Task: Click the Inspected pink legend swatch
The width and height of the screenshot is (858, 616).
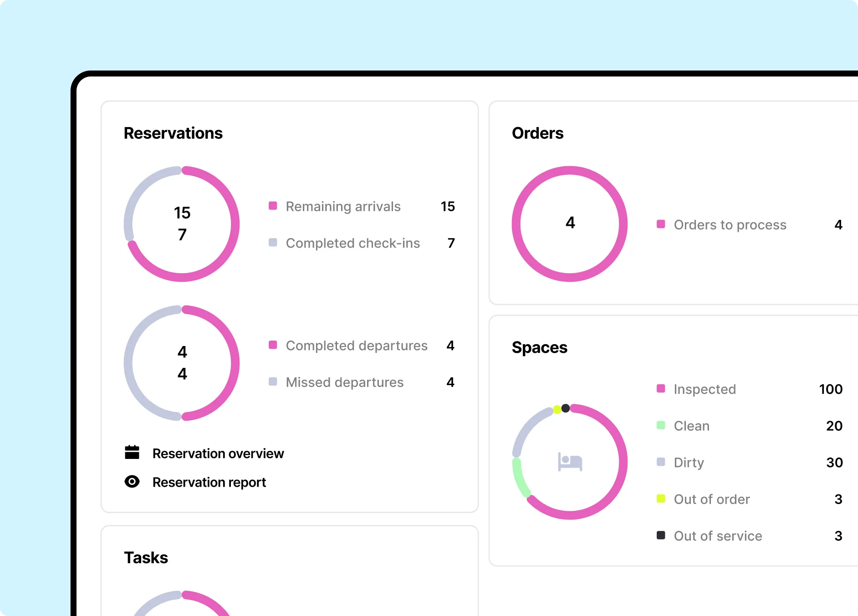Action: [x=661, y=389]
